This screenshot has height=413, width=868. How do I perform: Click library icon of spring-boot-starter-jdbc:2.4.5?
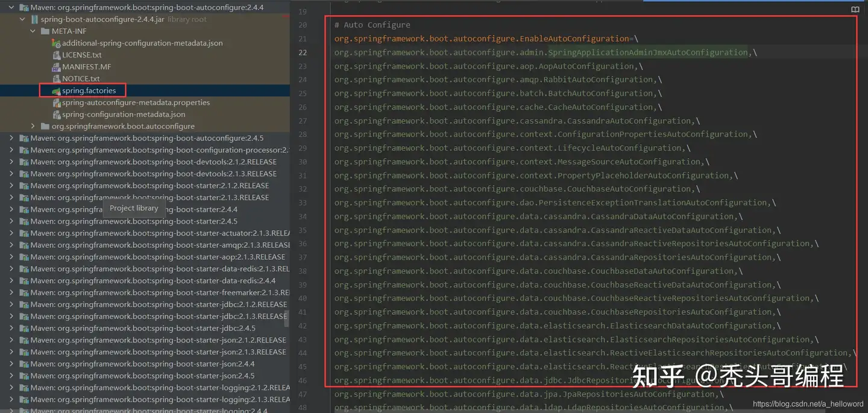pyautogui.click(x=24, y=329)
